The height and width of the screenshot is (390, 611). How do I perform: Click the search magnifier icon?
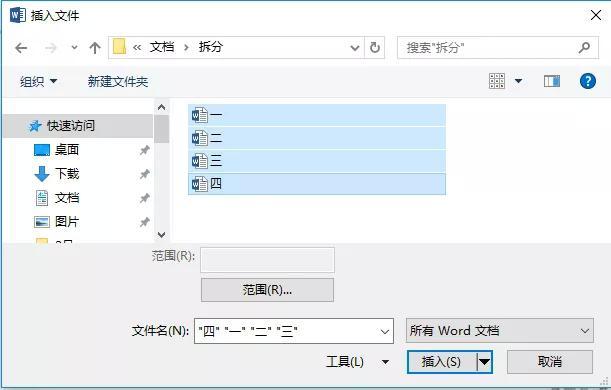584,48
